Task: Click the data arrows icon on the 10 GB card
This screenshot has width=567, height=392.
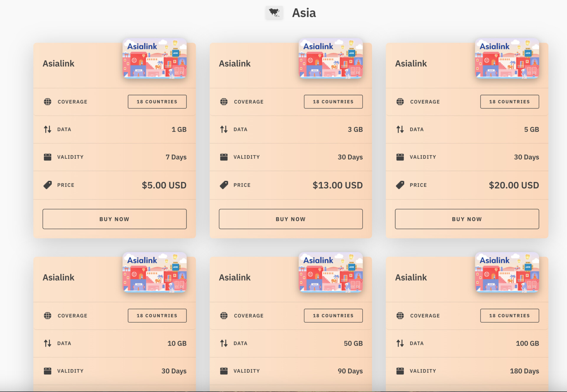Action: pyautogui.click(x=48, y=343)
